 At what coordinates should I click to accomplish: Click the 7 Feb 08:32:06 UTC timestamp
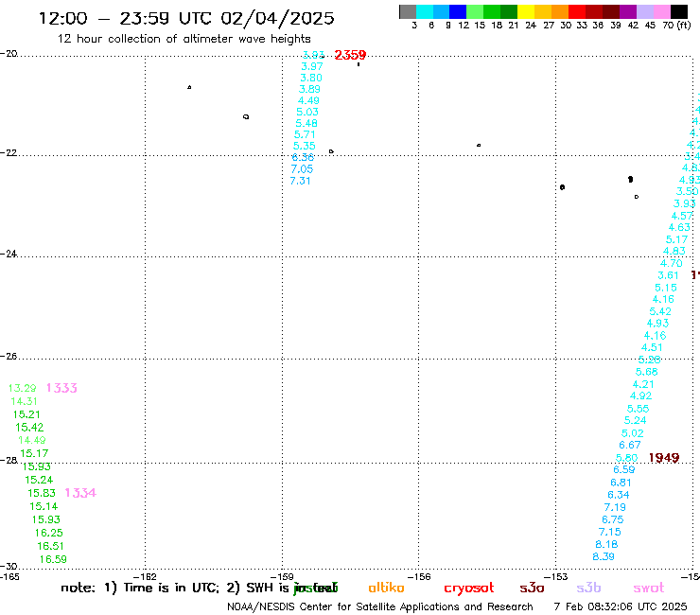tap(621, 606)
